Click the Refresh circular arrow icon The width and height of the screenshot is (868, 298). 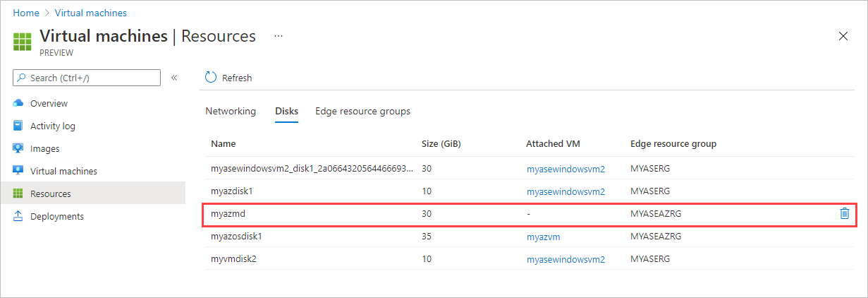point(211,78)
